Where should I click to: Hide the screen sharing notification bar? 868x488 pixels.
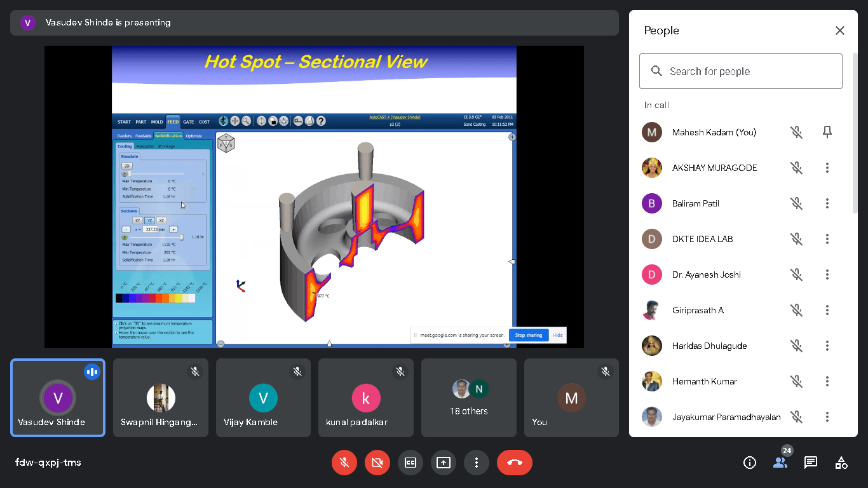point(557,335)
